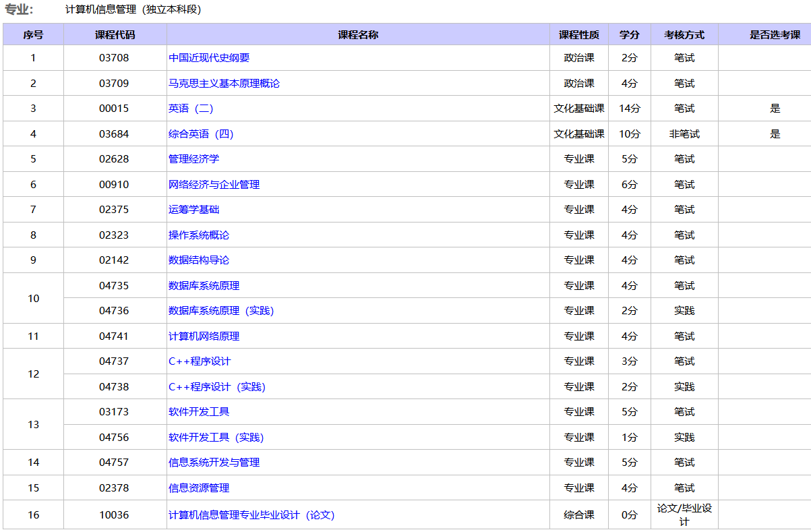This screenshot has width=811, height=532.
Task: Open the 综合英语（四） course link
Action: [x=201, y=134]
